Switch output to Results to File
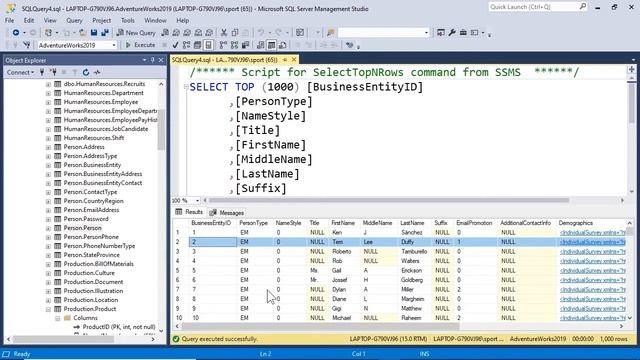Viewport: 640px width, 360px height. 282,45
